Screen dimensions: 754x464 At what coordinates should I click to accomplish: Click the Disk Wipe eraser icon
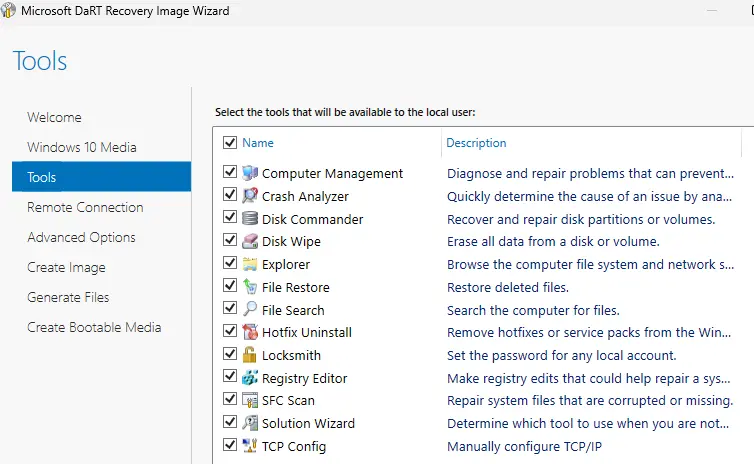[250, 241]
